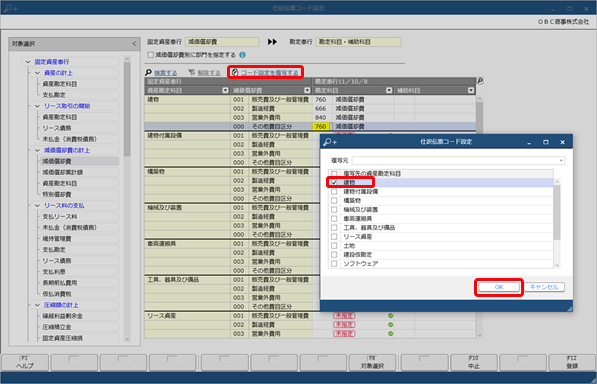The height and width of the screenshot is (384, 597).
Task: Click the magnifier icon above table scrollbar
Action: [x=480, y=81]
